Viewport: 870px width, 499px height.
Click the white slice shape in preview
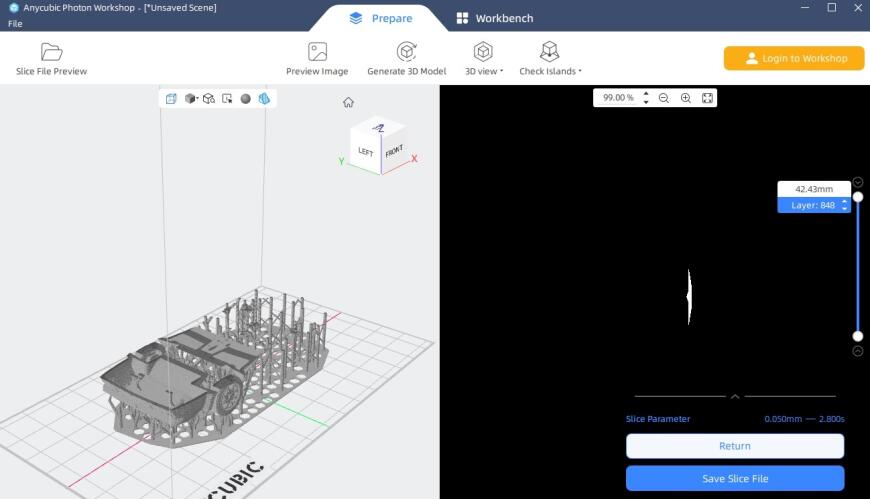tap(689, 297)
